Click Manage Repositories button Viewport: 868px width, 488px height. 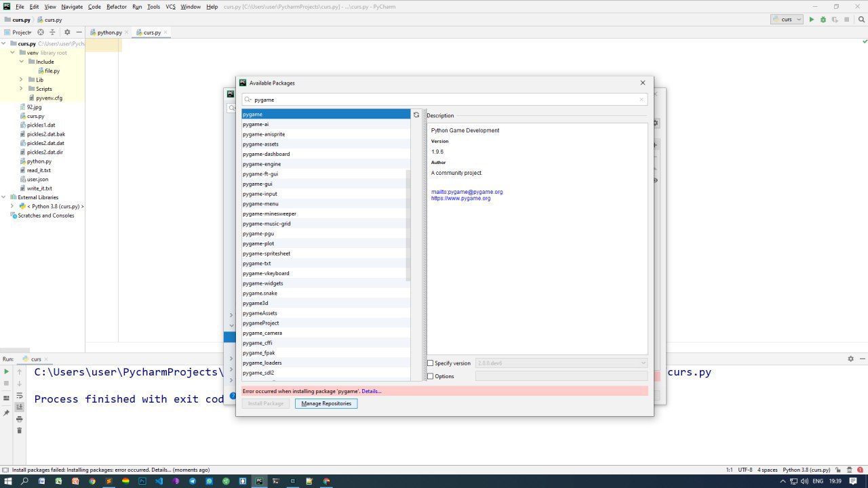coord(326,403)
